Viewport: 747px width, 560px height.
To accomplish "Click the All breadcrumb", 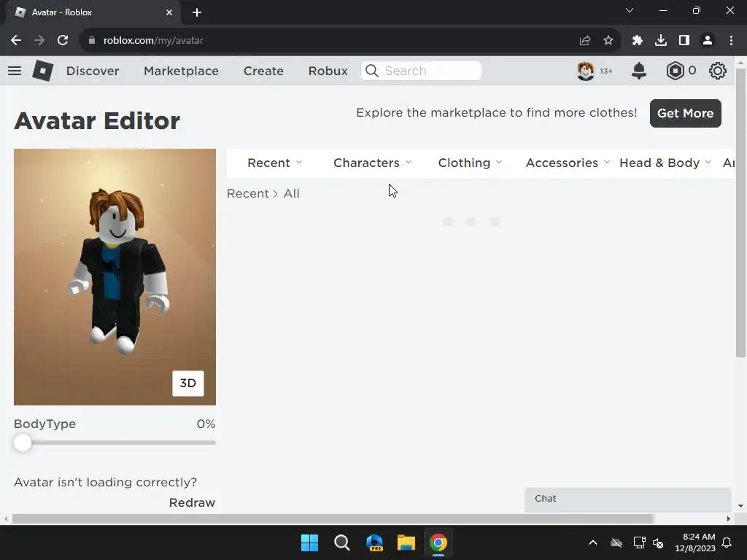I will point(292,194).
